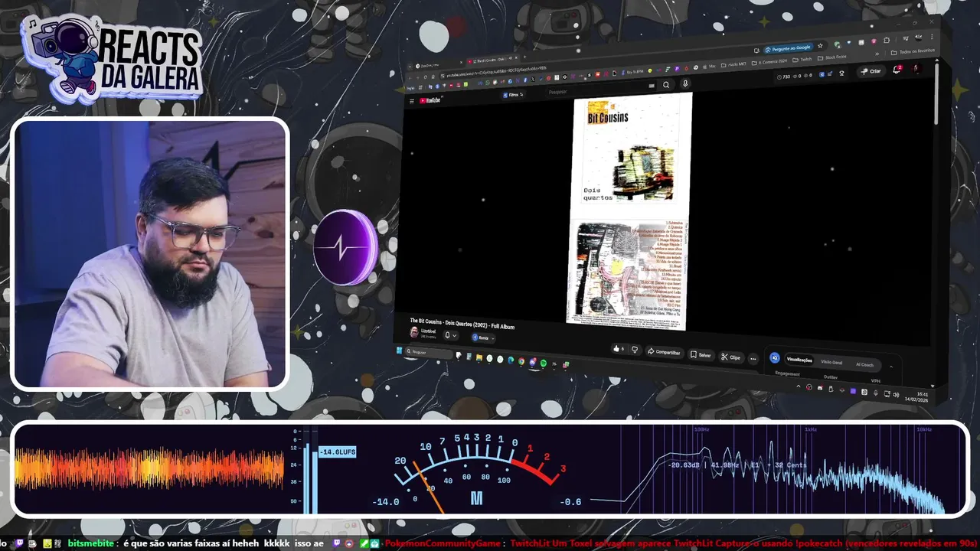Start voice search with the microphone icon
980x551 pixels.
[685, 83]
